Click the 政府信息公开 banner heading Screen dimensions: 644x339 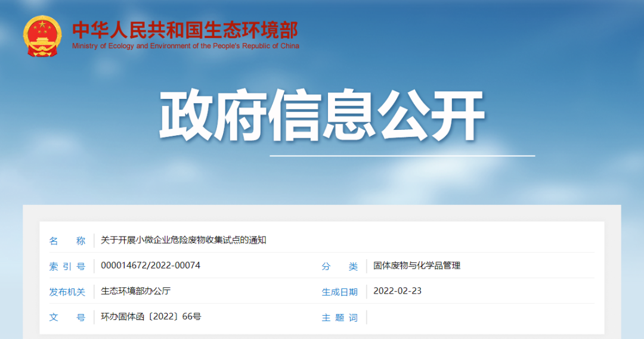coord(322,116)
